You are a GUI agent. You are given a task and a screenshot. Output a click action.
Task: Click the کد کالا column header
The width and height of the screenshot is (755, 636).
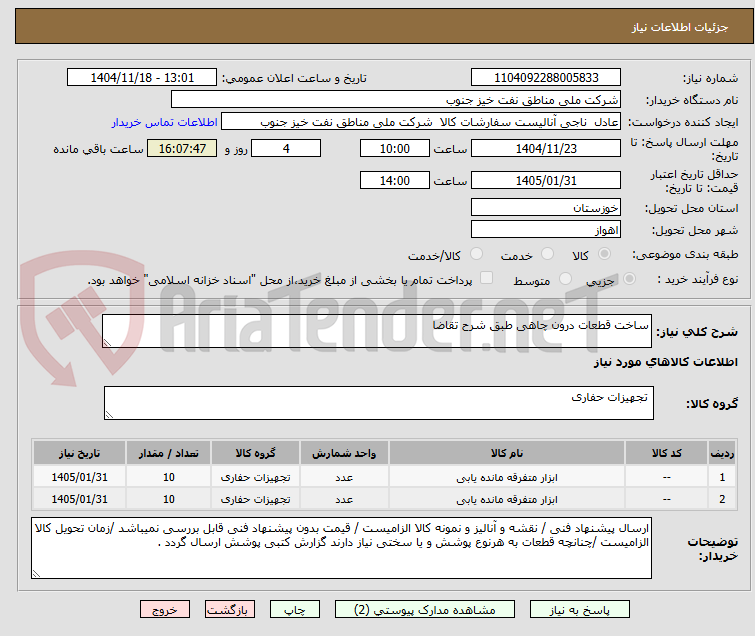click(x=666, y=453)
